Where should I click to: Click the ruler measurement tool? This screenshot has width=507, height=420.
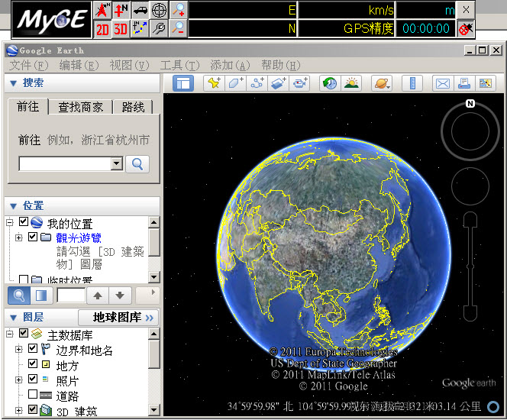(x=412, y=83)
